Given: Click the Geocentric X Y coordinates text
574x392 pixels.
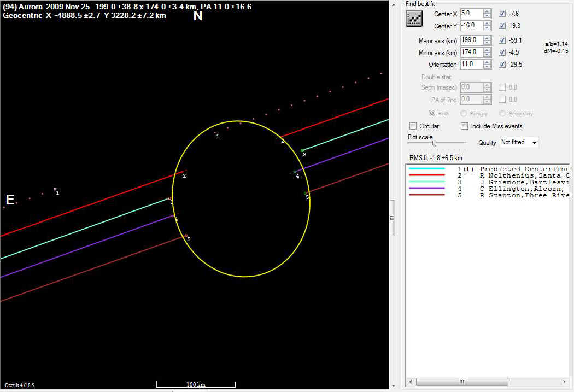Looking at the screenshot, I should [x=85, y=15].
